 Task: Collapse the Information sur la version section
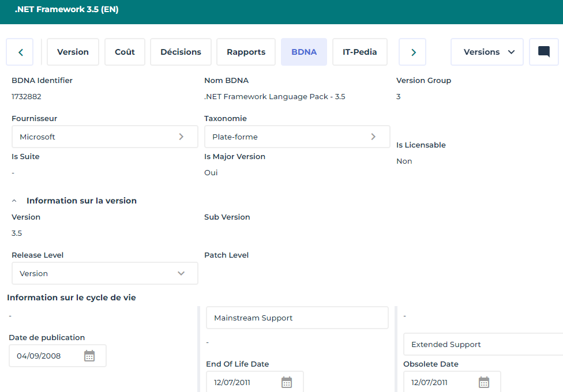[x=14, y=201]
